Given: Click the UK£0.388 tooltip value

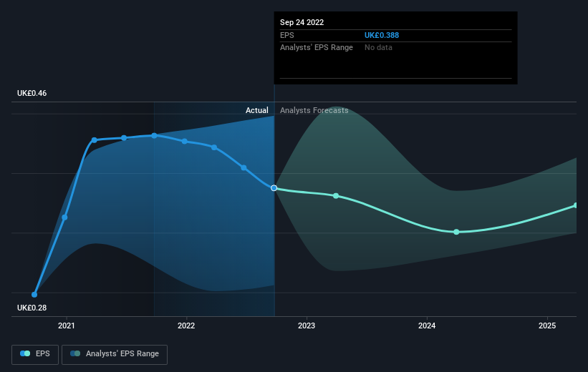Looking at the screenshot, I should 382,35.
